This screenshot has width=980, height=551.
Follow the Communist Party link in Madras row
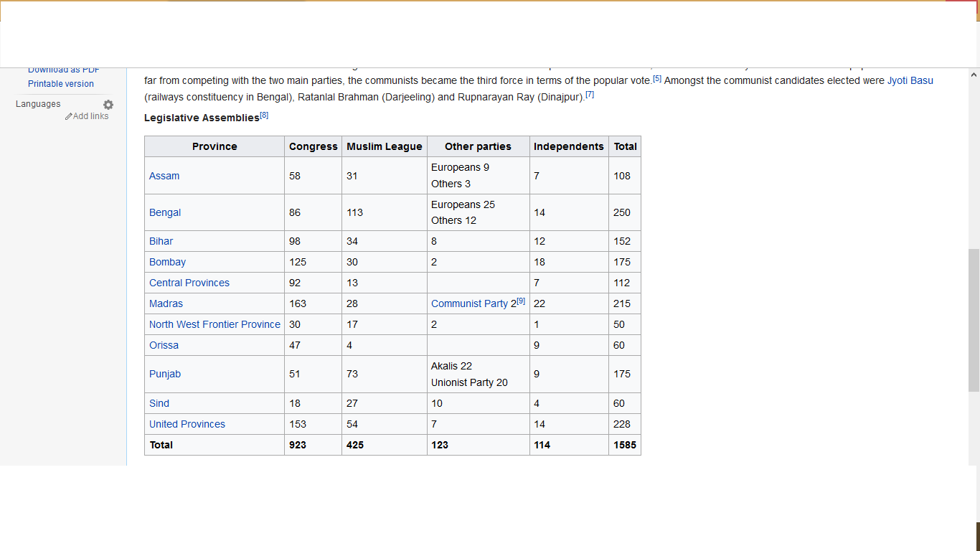pyautogui.click(x=469, y=303)
